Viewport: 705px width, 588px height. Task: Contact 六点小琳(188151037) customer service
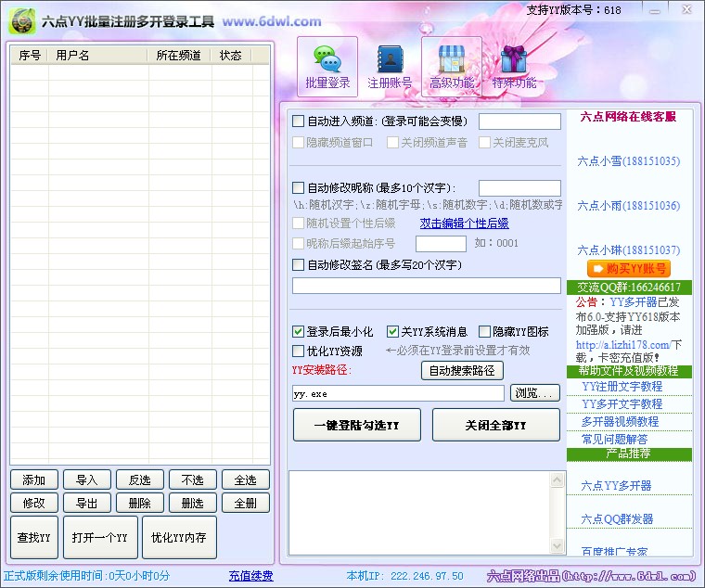(629, 249)
